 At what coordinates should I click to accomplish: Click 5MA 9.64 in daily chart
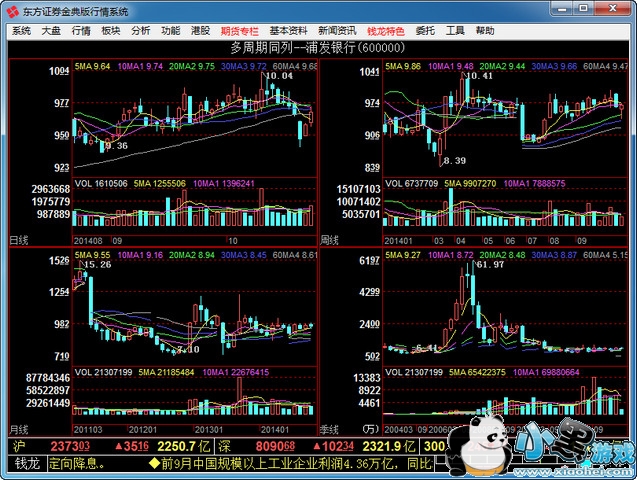click(x=92, y=66)
